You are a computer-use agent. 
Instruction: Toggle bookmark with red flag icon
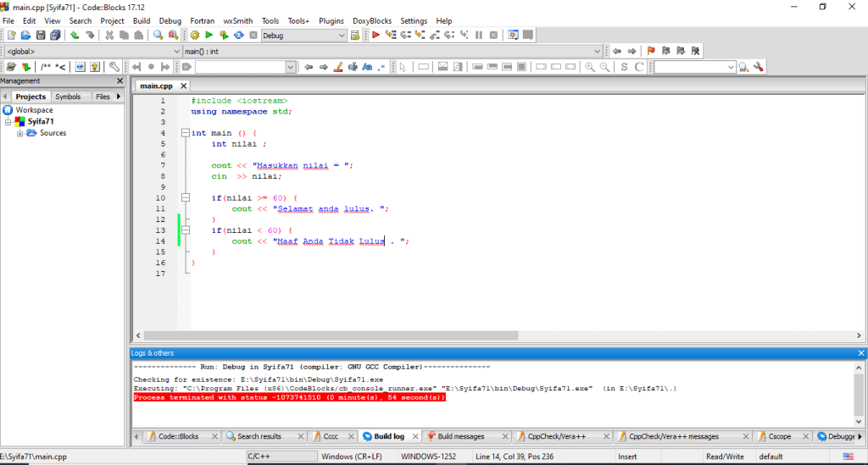pos(651,51)
